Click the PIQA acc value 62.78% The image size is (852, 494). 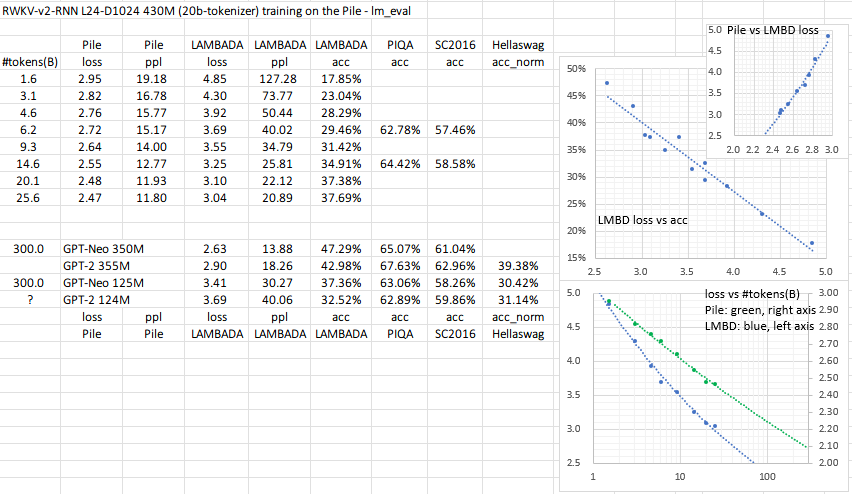pos(400,129)
